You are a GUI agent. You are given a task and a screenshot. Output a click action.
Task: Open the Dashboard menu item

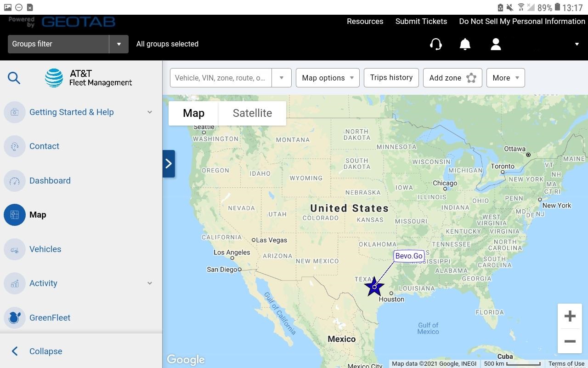[x=50, y=181]
